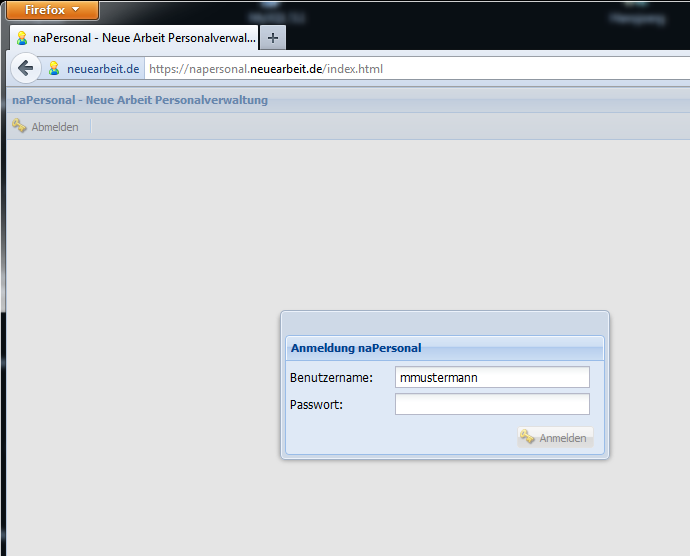This screenshot has height=556, width=690.
Task: Click the neuearbeit.de identity label
Action: tap(103, 69)
